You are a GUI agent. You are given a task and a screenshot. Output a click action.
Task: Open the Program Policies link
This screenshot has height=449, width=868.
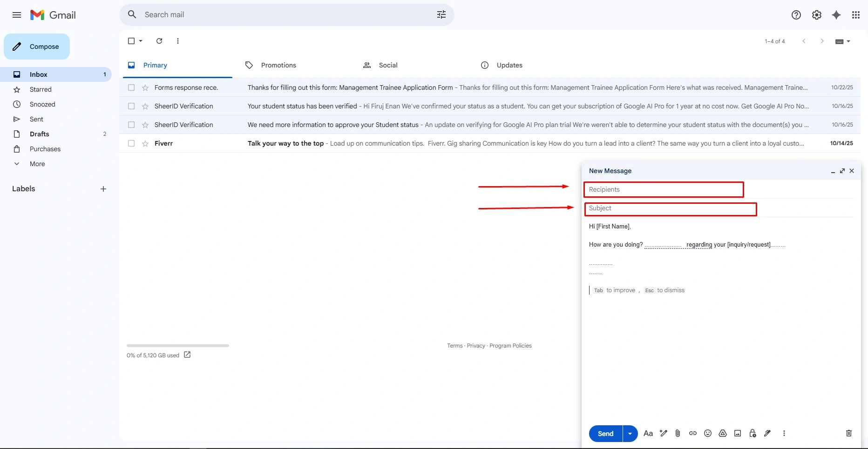510,346
